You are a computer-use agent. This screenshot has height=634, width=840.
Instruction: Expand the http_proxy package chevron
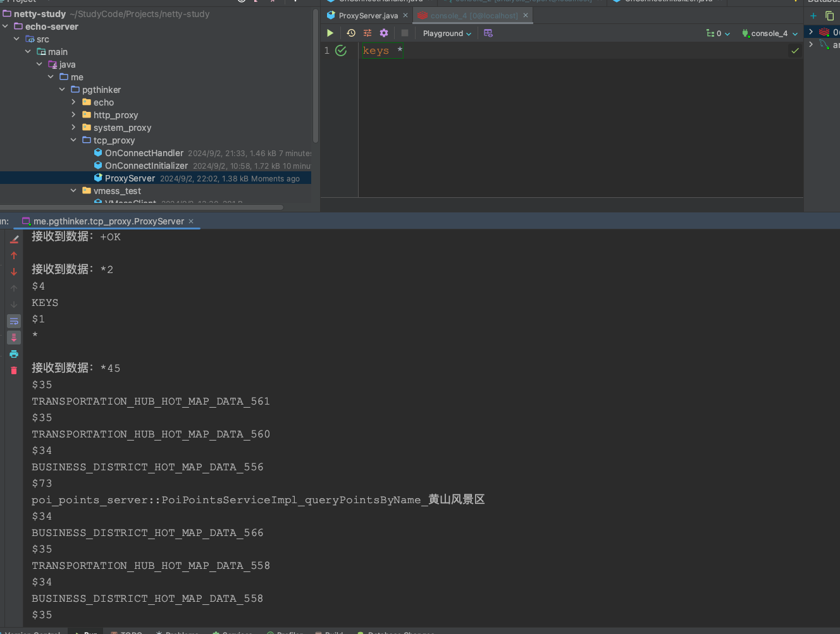coord(73,114)
